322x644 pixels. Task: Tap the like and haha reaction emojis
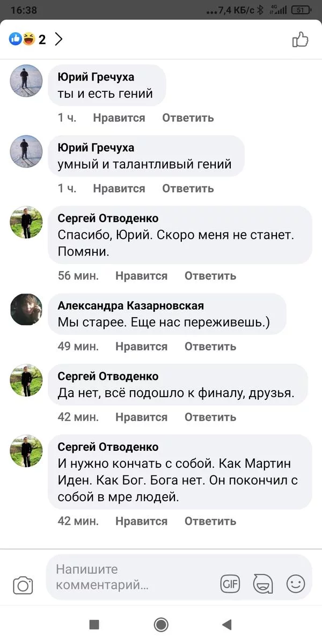pos(21,39)
